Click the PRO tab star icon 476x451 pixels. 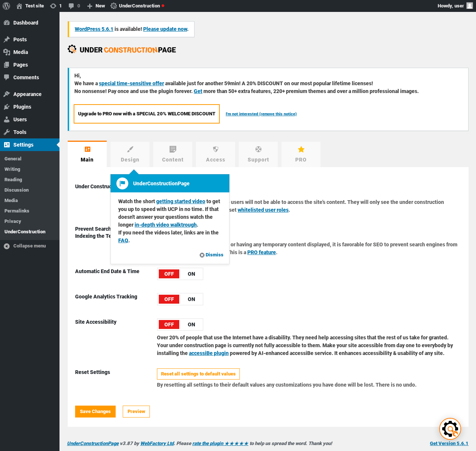301,149
